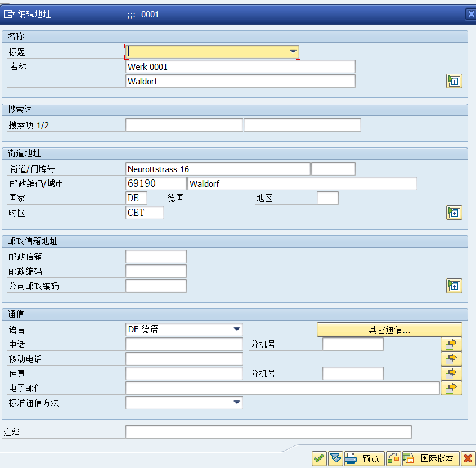Viewport: 476px width, 468px height.
Task: Click the 分机号 field beside 电话
Action: pos(353,344)
